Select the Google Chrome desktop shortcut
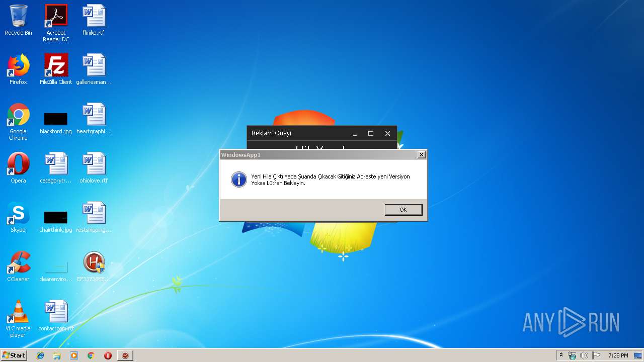Viewport: 644px width, 362px height. pyautogui.click(x=18, y=122)
